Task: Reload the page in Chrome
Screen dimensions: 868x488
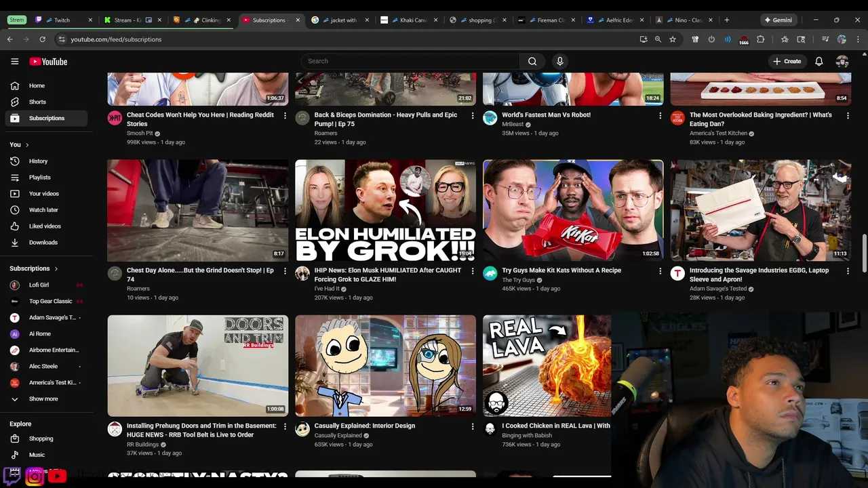Action: (42, 39)
